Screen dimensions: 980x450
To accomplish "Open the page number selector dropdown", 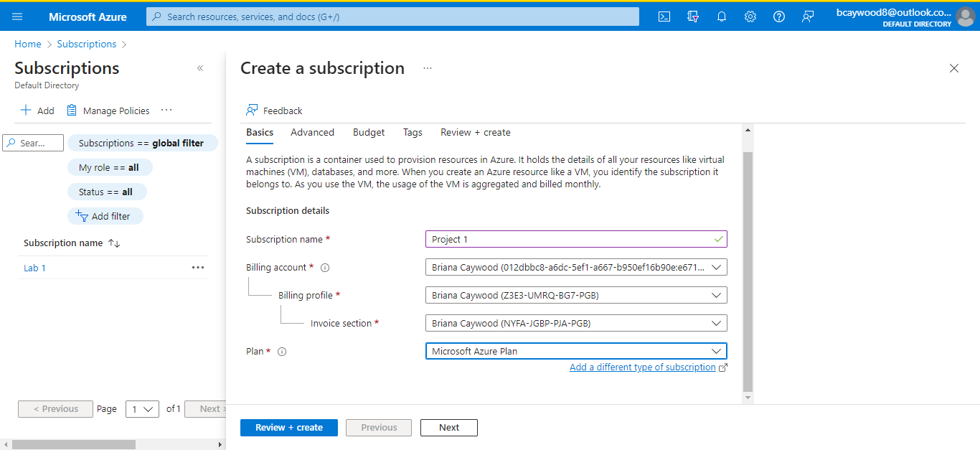I will (x=142, y=408).
